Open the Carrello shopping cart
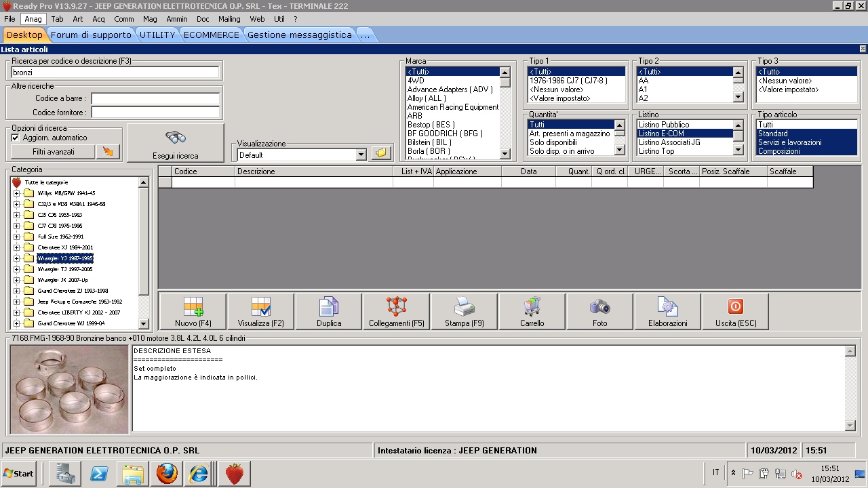The height and width of the screenshot is (488, 868). (x=532, y=312)
